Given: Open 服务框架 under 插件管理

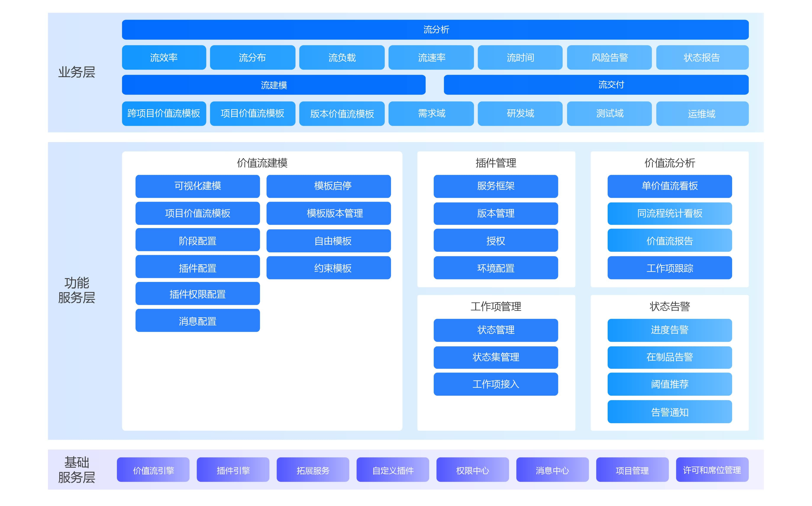Looking at the screenshot, I should (495, 186).
